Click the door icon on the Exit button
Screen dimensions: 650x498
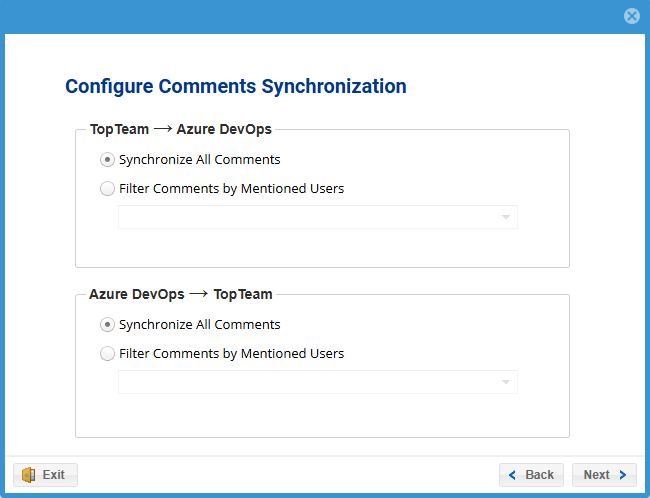[x=29, y=475]
